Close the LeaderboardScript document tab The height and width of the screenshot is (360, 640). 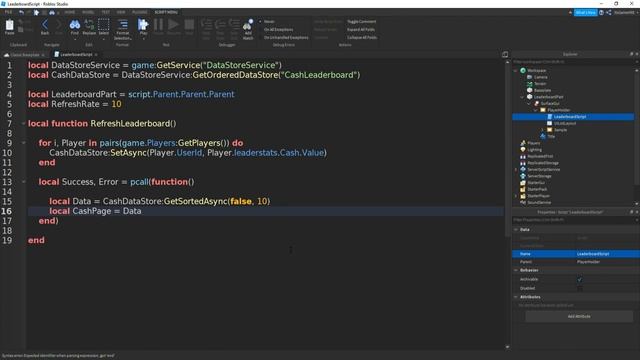pyautogui.click(x=96, y=55)
